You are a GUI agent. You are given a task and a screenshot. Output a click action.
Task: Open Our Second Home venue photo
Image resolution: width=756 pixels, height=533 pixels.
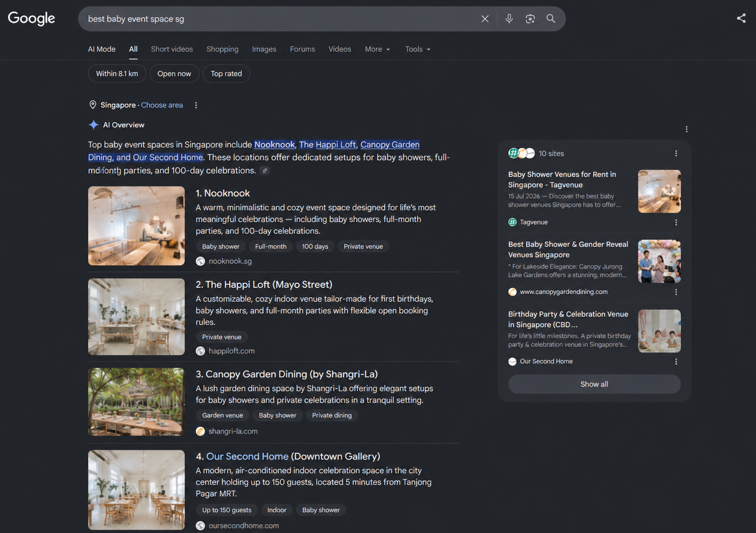point(136,490)
